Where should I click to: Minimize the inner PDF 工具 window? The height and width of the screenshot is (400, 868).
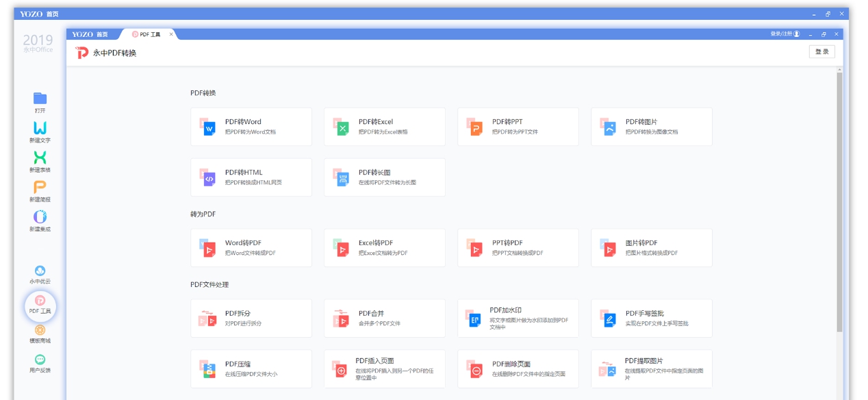(x=810, y=34)
